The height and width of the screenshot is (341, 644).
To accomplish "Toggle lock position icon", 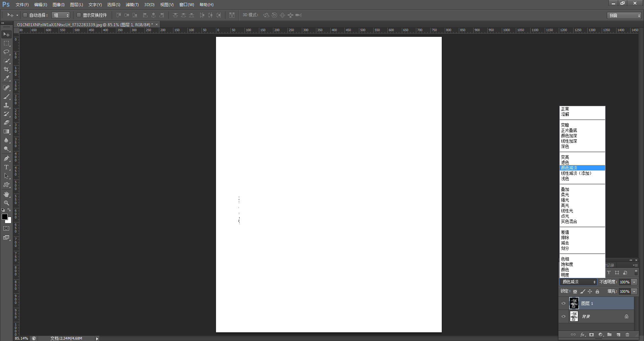I will click(x=590, y=291).
